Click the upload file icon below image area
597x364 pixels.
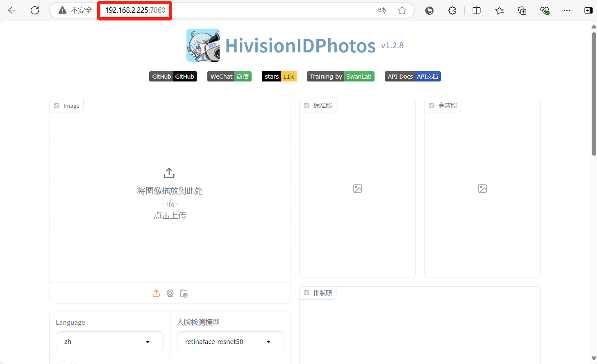156,293
